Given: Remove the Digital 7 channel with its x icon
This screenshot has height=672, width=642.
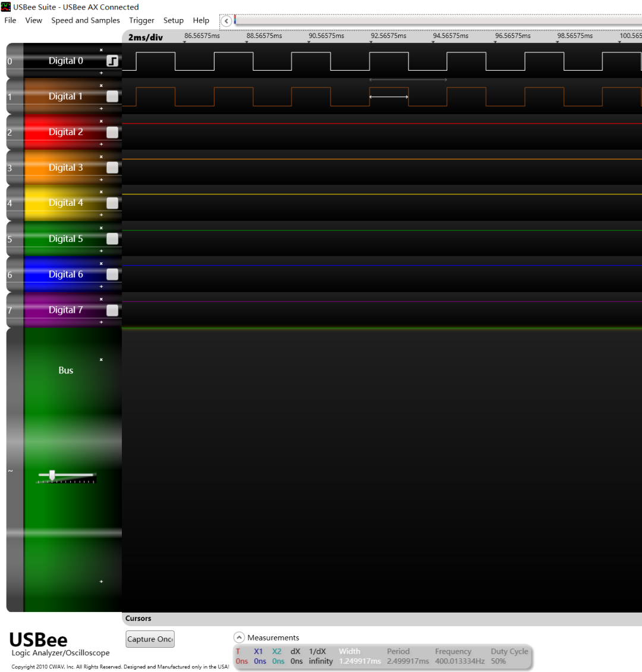Looking at the screenshot, I should [101, 299].
